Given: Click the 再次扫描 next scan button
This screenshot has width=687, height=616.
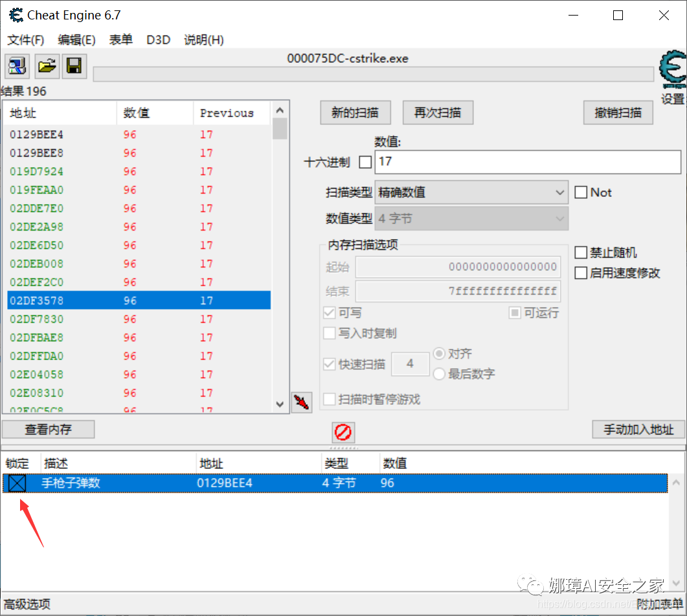Looking at the screenshot, I should pyautogui.click(x=438, y=113).
